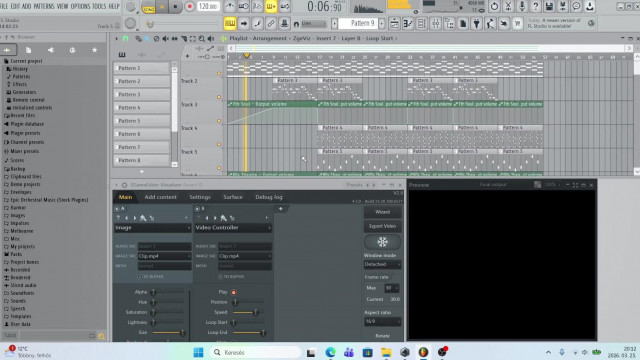This screenshot has width=640, height=360.
Task: Open Windows Start menu
Action: click(x=198, y=352)
